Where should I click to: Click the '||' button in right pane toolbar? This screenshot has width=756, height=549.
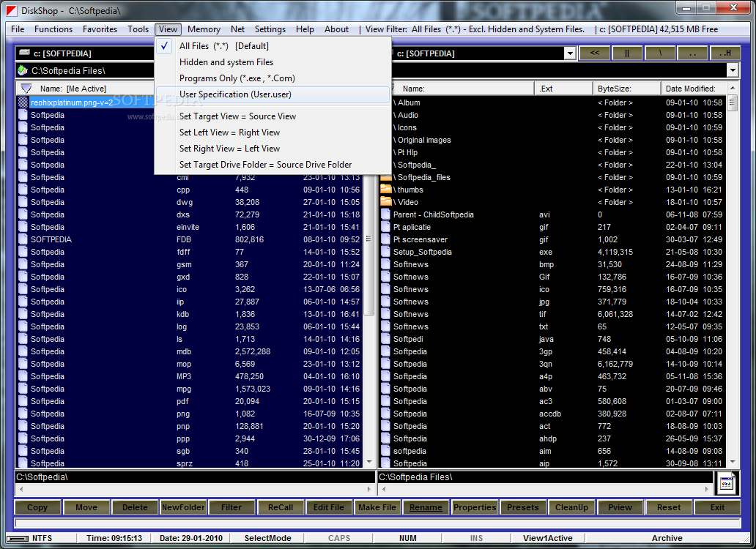(627, 53)
